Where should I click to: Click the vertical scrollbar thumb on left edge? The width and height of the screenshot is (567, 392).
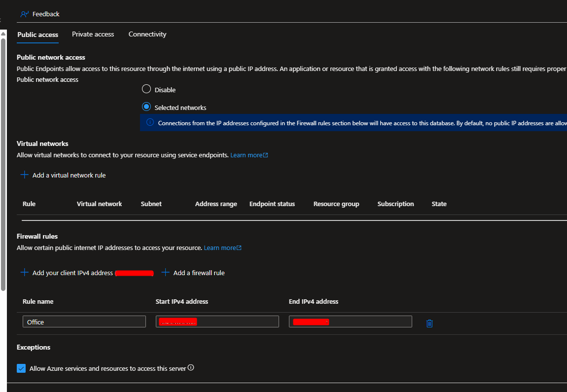[x=3, y=164]
